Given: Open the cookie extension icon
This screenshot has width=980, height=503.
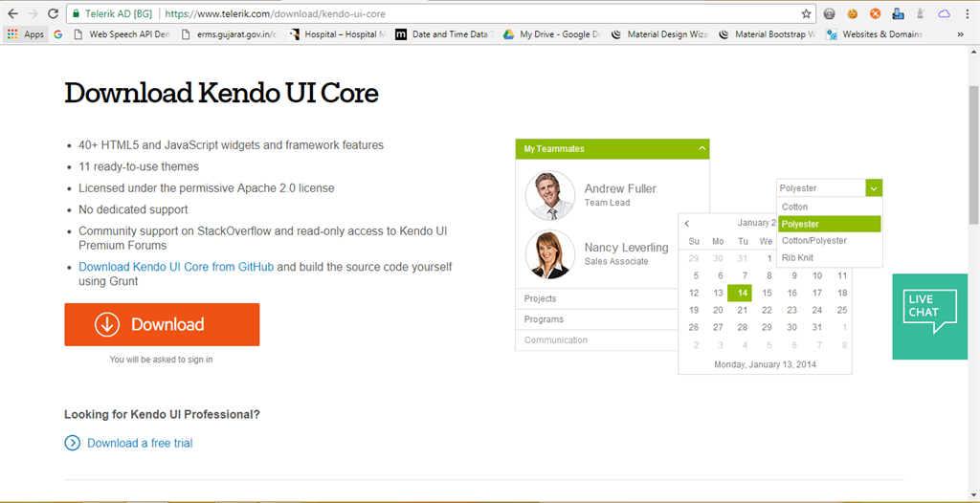Looking at the screenshot, I should pyautogui.click(x=852, y=13).
